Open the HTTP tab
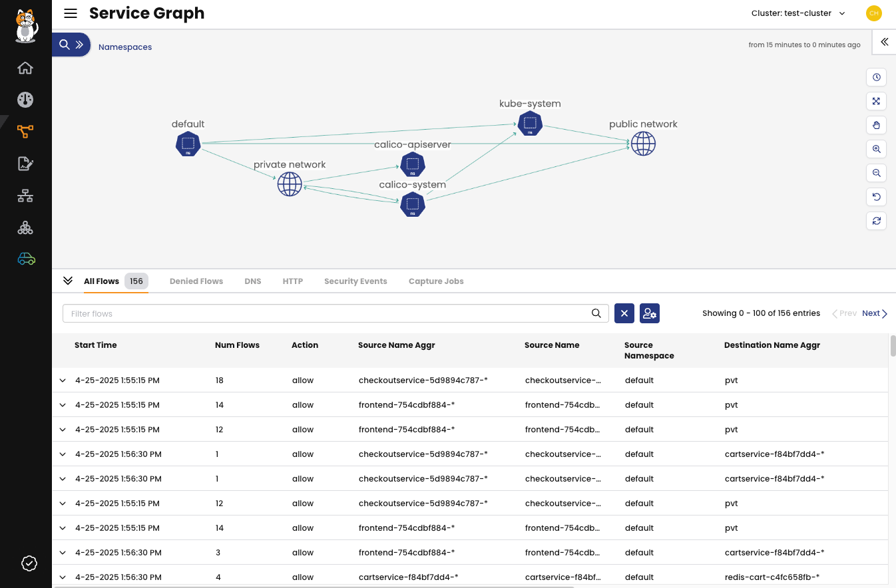Image resolution: width=896 pixels, height=588 pixels. coord(292,281)
